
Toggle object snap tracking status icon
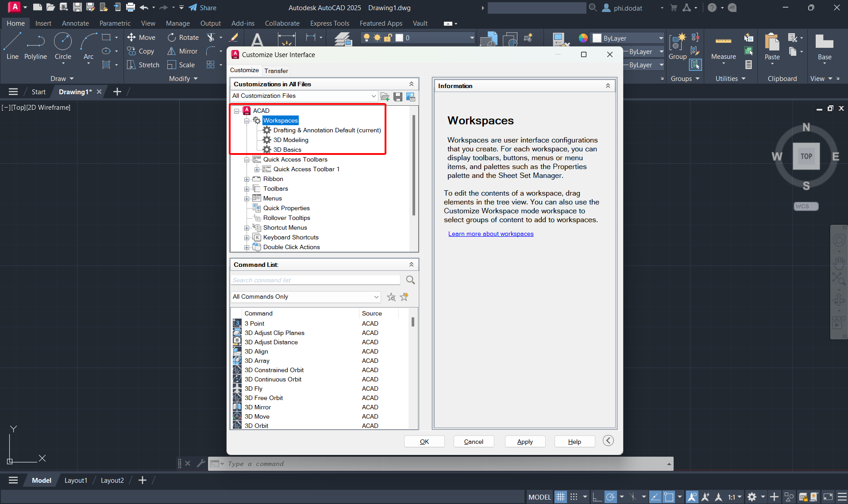coord(655,497)
